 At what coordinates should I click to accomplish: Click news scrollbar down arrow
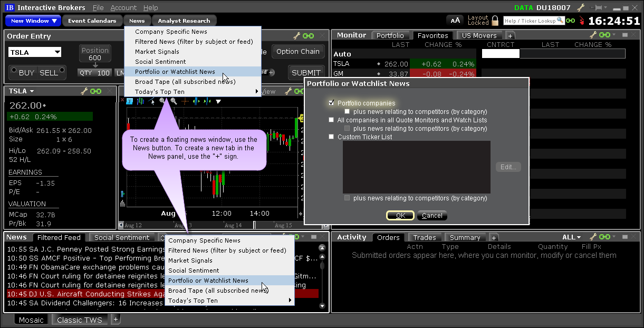pos(322,306)
